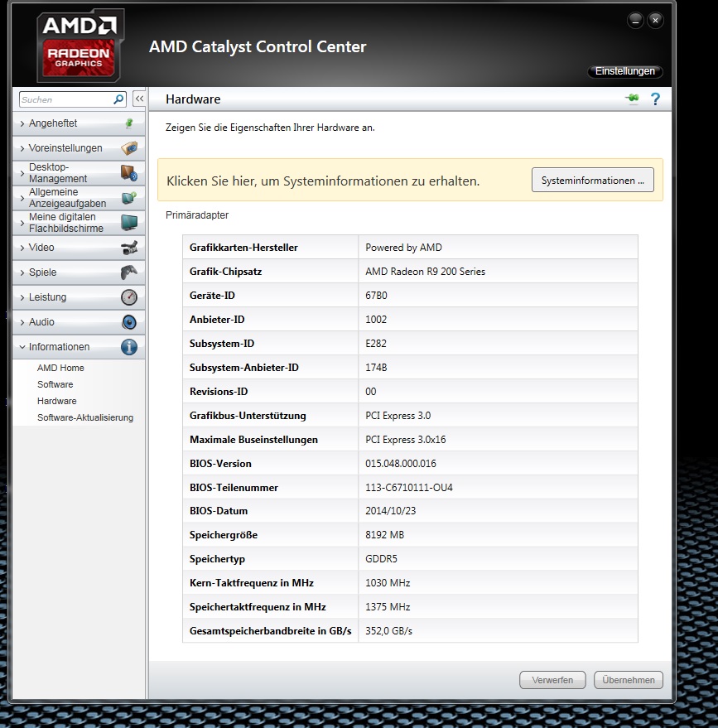
Task: Close the Catalyst Control Center window
Action: click(655, 21)
